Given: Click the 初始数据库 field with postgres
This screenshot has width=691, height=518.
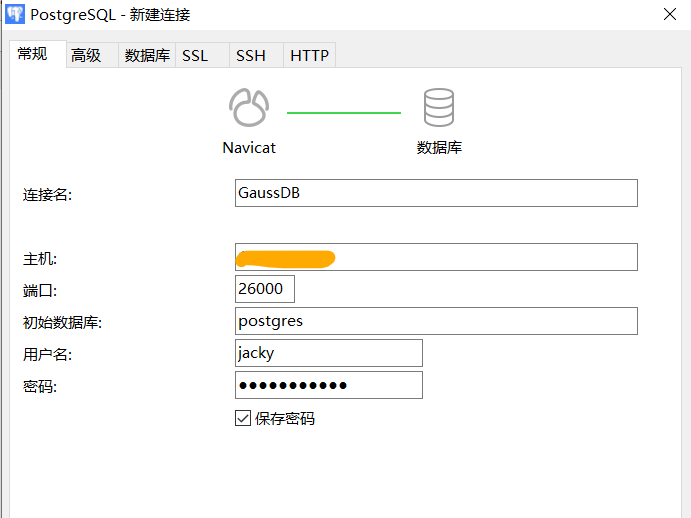Looking at the screenshot, I should pos(435,321).
